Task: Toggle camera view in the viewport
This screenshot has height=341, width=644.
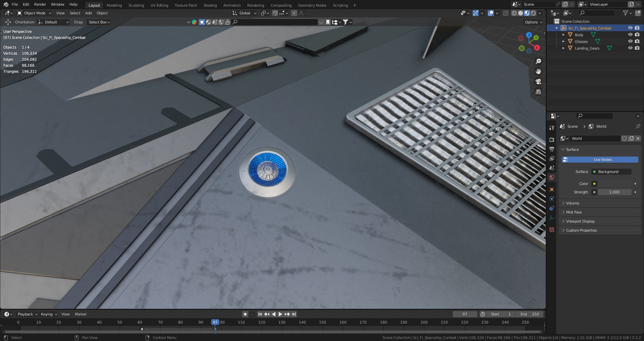Action: click(538, 81)
